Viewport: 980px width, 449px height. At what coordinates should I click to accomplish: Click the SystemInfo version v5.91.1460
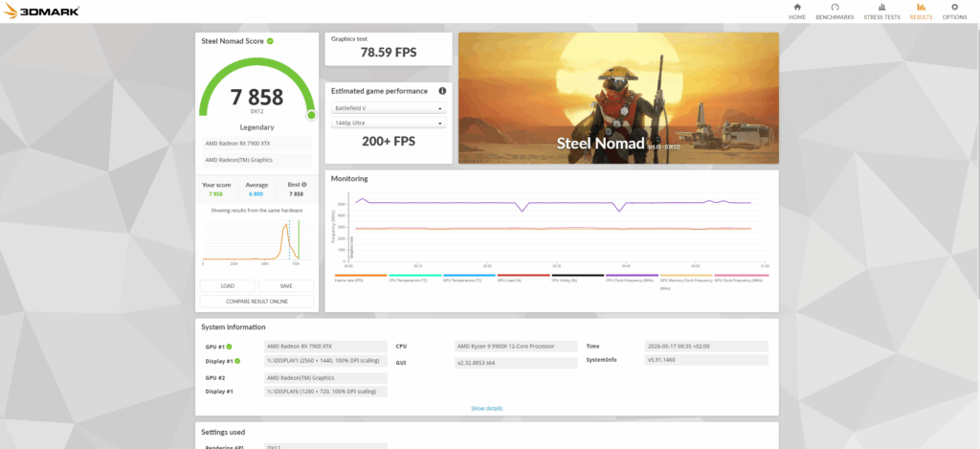(706, 360)
